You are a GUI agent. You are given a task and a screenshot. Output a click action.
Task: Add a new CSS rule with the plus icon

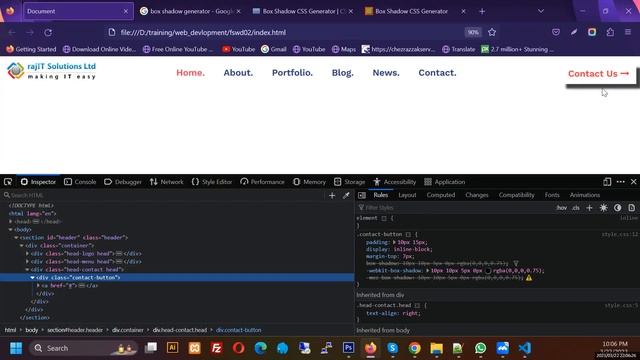click(589, 208)
